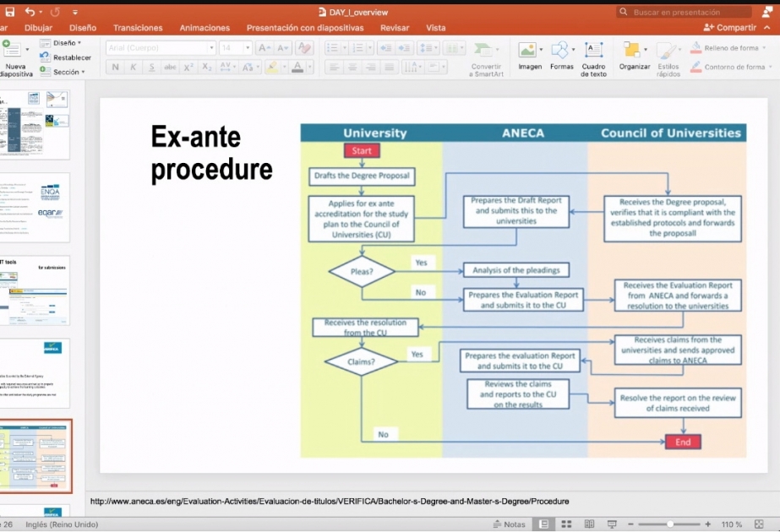Click the Restablecer button

point(65,57)
